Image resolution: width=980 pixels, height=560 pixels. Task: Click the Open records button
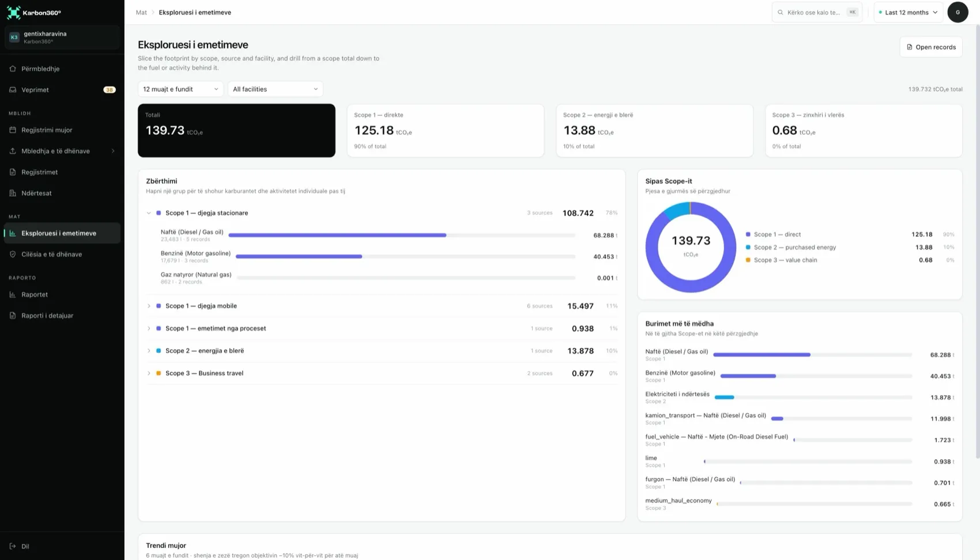pos(931,47)
